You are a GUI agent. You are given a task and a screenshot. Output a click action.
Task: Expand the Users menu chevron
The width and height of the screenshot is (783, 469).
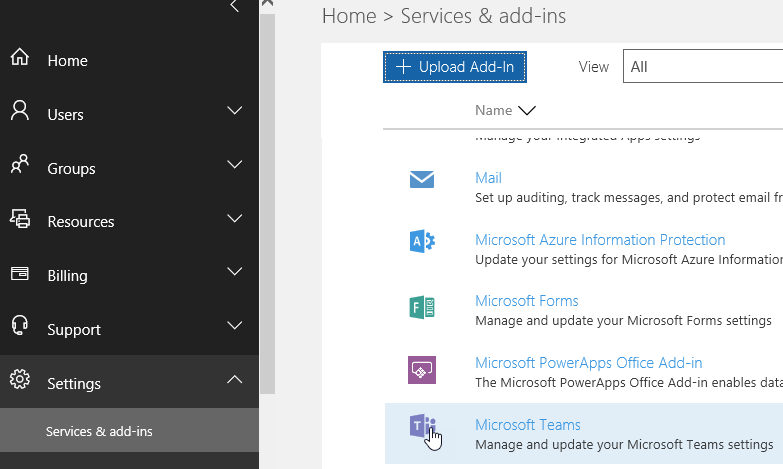pyautogui.click(x=234, y=111)
